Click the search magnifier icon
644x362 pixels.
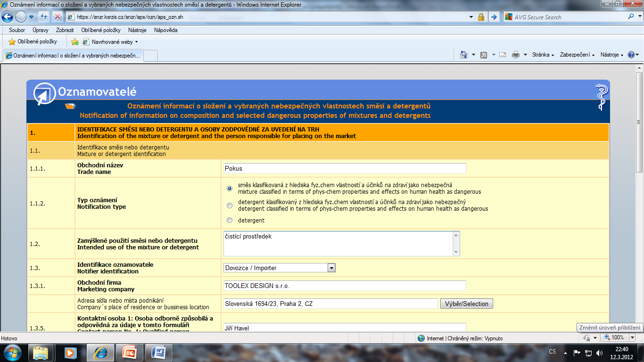click(632, 17)
